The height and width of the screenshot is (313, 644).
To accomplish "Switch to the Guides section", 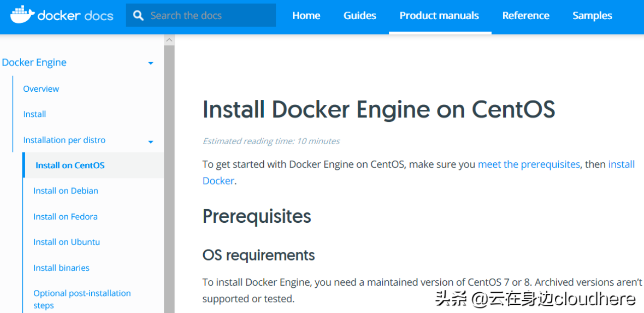I will [x=359, y=16].
